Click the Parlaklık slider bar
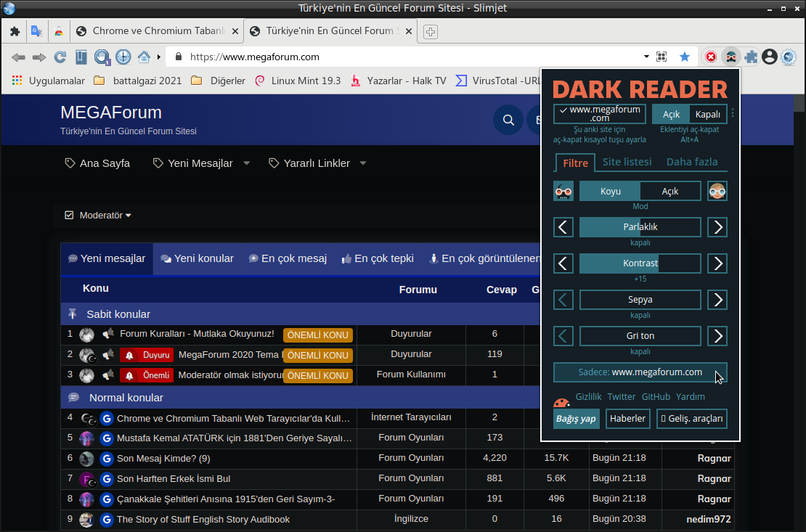 point(640,227)
